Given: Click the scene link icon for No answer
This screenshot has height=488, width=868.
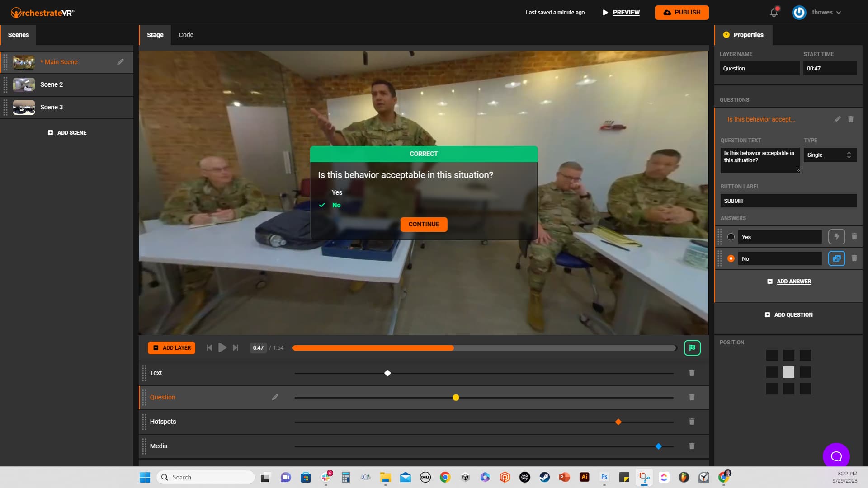Looking at the screenshot, I should 836,258.
